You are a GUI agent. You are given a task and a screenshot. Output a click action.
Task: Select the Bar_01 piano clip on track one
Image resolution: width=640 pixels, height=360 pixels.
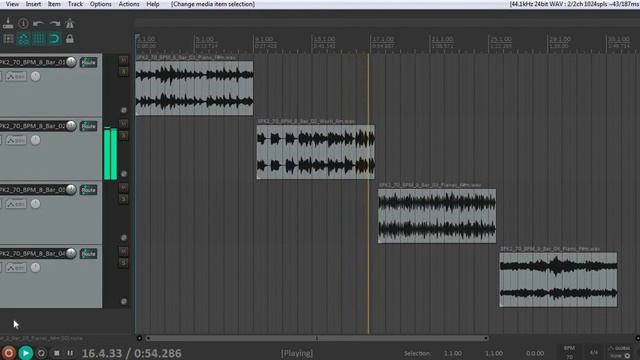pos(194,88)
